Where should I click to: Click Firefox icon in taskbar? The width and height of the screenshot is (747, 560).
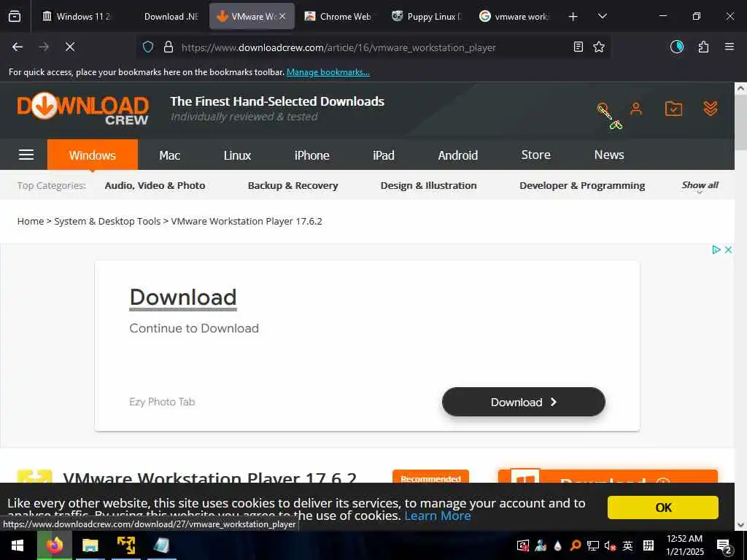pos(54,545)
